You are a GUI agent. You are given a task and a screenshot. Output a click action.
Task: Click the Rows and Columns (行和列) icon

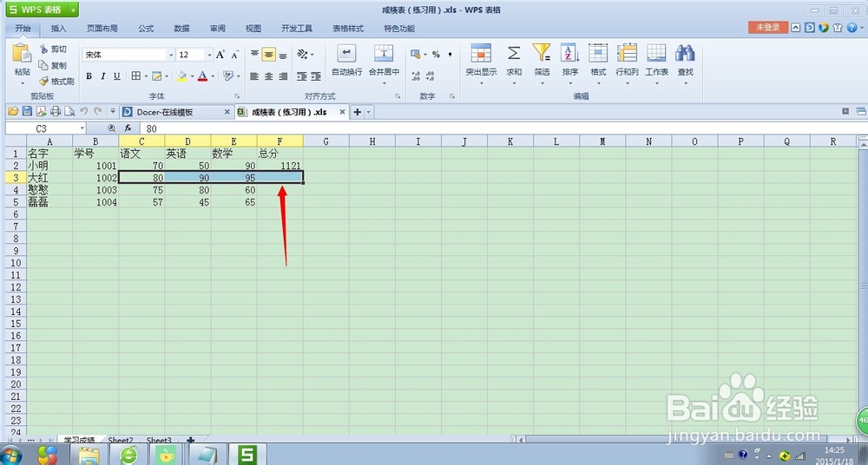pyautogui.click(x=628, y=53)
